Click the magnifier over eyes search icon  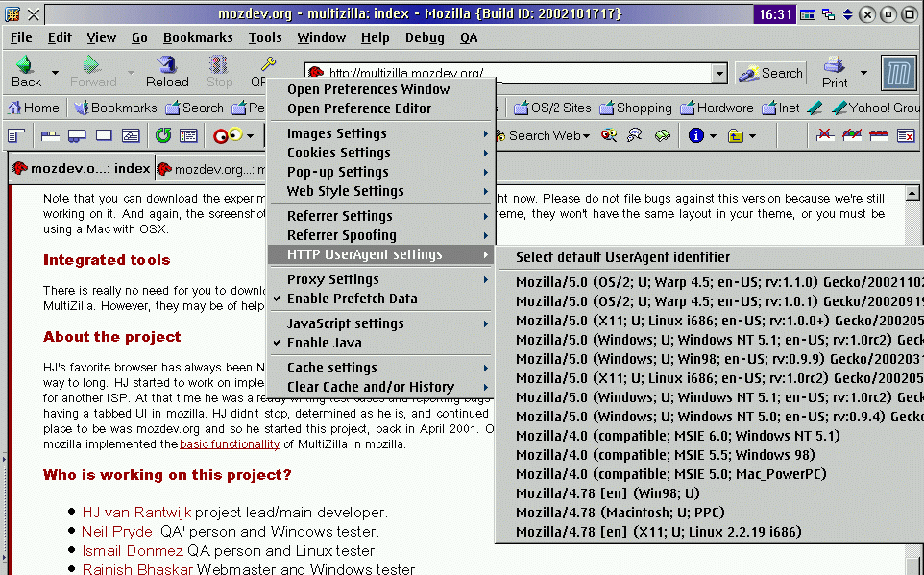tap(609, 136)
